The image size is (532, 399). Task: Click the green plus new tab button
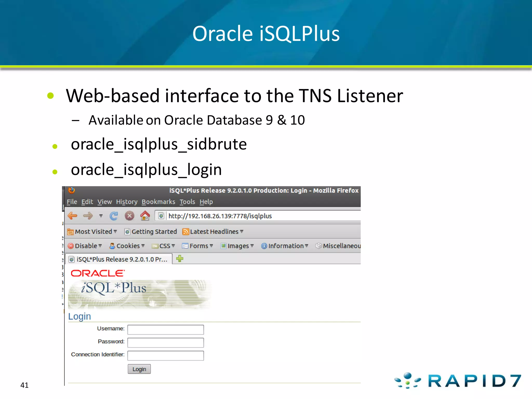[x=180, y=259]
